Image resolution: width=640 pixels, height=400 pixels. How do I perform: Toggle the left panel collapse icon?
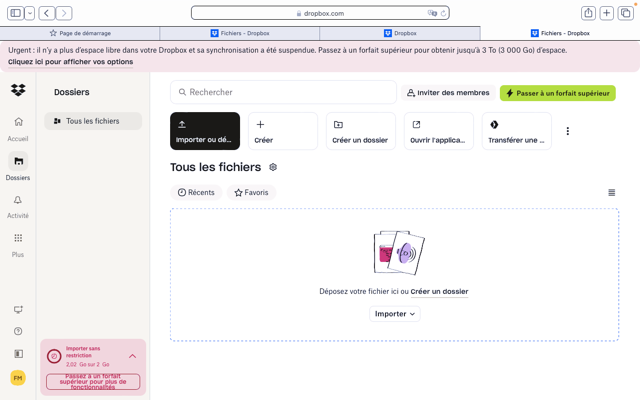18,353
